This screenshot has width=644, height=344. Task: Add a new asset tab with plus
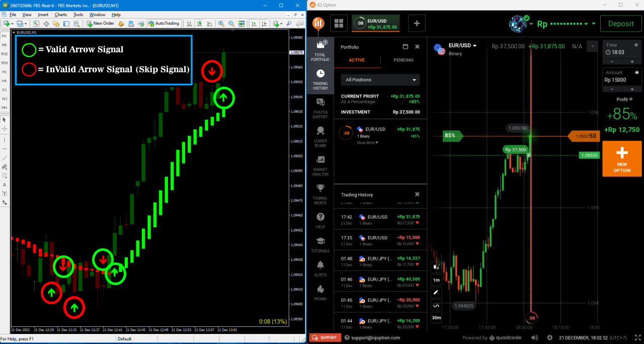(x=417, y=23)
